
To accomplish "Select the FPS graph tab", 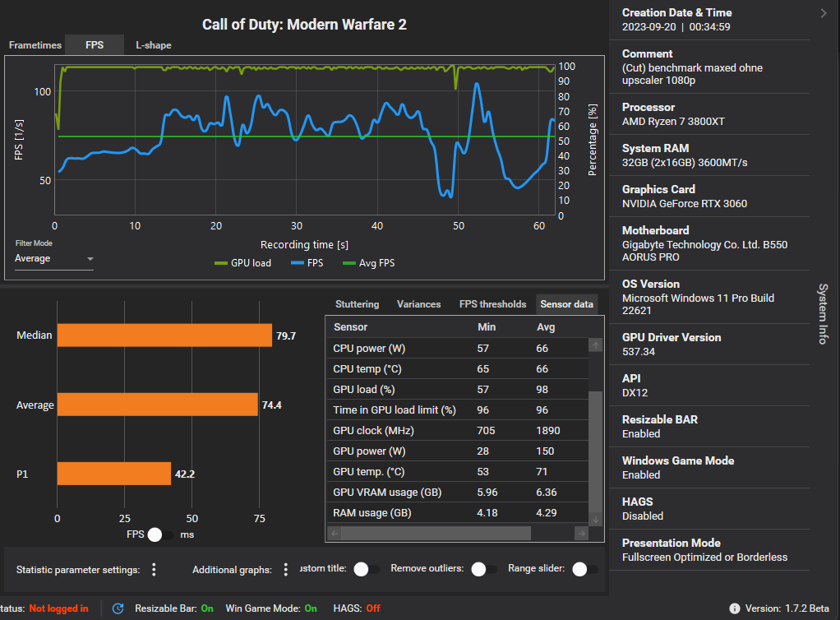I will pos(95,45).
